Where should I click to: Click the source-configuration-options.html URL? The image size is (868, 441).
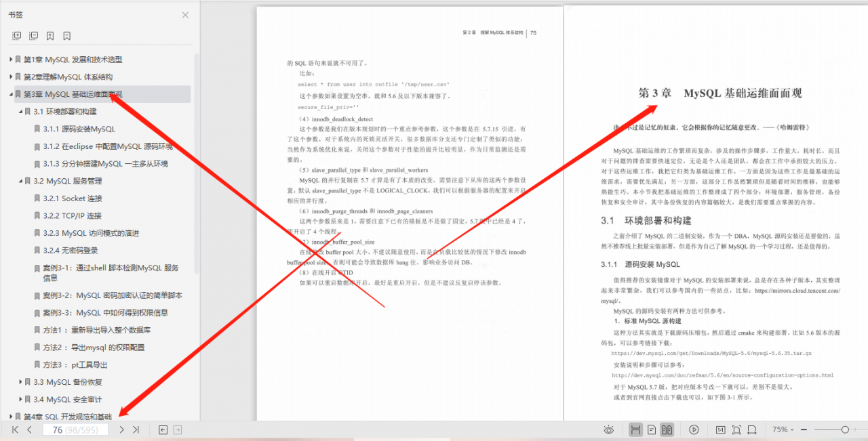(722, 375)
